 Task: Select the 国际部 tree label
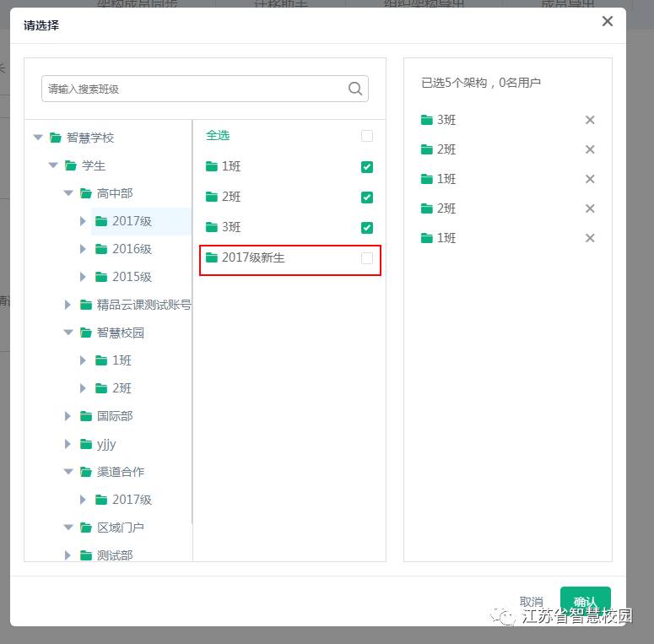[x=115, y=416]
